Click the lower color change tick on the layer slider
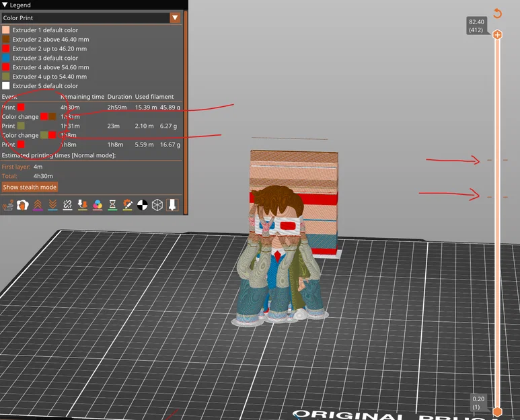Image resolution: width=520 pixels, height=420 pixels. [497, 197]
